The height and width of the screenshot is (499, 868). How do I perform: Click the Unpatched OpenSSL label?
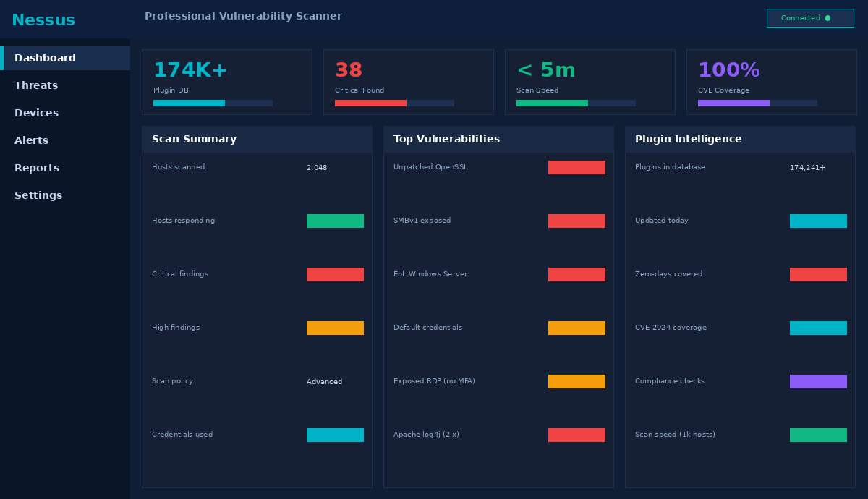coord(430,167)
